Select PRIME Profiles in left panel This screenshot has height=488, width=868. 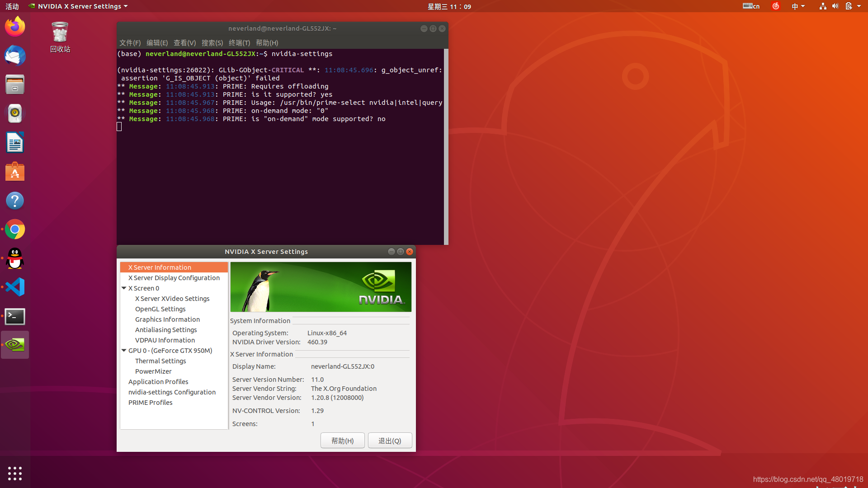click(x=150, y=402)
